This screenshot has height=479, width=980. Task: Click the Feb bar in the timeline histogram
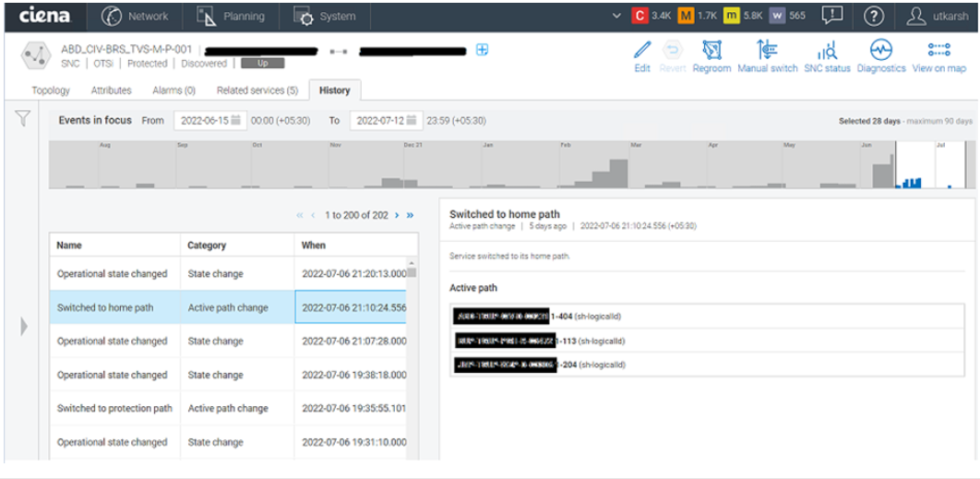(x=618, y=174)
